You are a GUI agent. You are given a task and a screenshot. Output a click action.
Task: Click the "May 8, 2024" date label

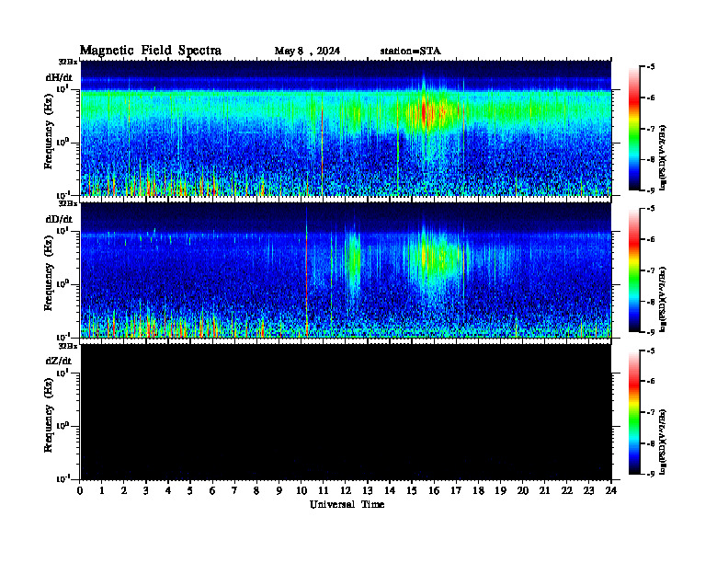coord(307,52)
